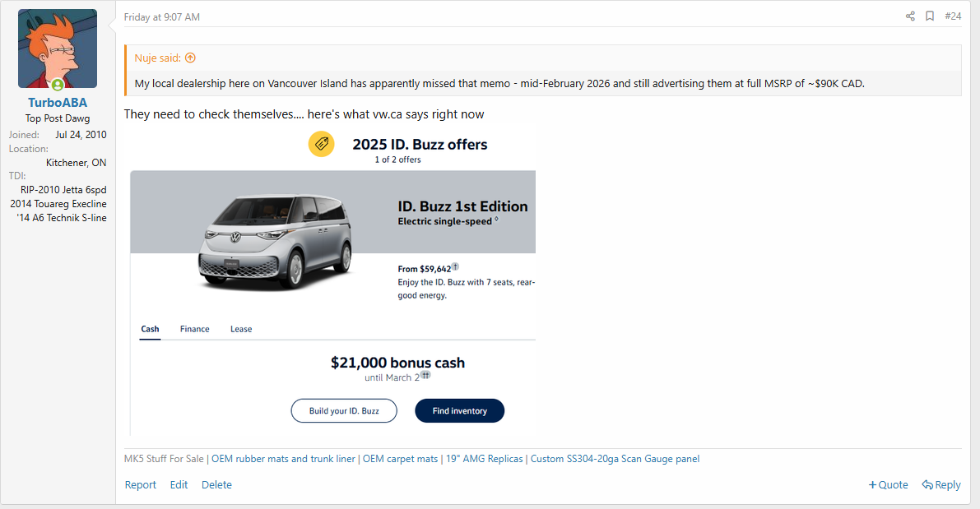
Task: Click the 'Electric single-speed' subtitle
Action: pyautogui.click(x=445, y=222)
